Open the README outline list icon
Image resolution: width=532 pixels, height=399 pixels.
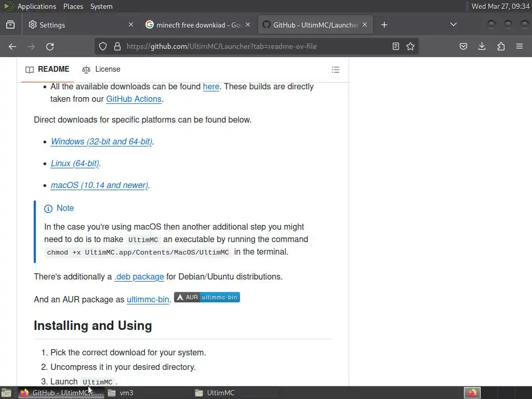point(336,70)
